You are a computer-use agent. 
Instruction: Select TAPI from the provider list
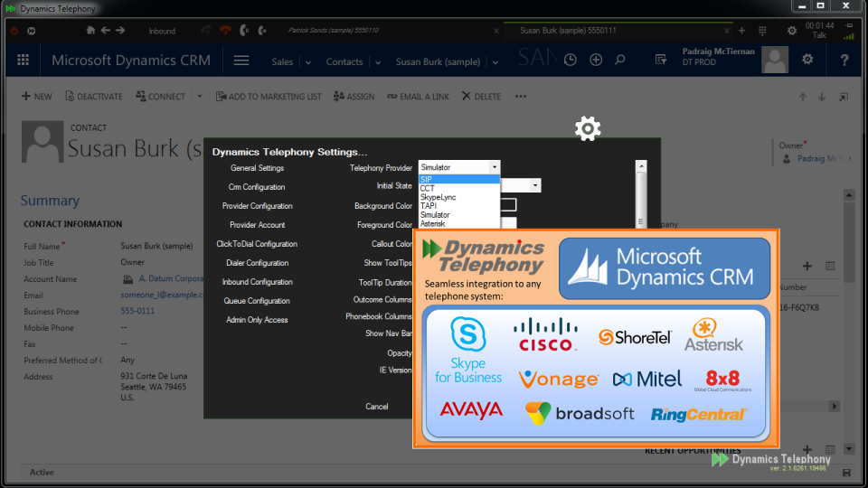pyautogui.click(x=459, y=206)
